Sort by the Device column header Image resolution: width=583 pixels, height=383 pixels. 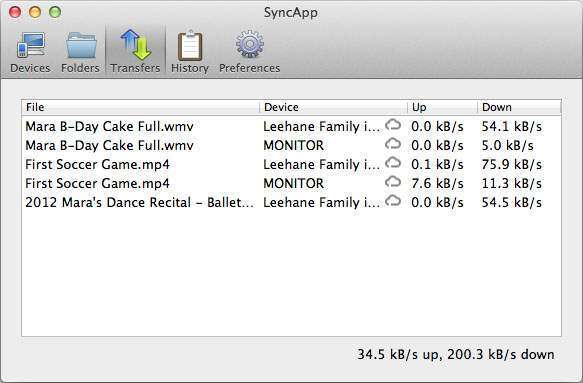pyautogui.click(x=333, y=107)
